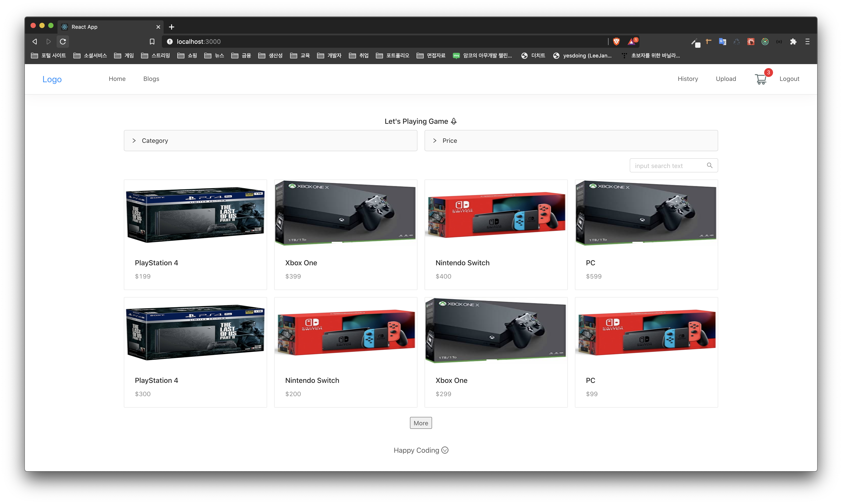Click the red extension icon in toolbar
This screenshot has height=504, width=842.
[751, 41]
